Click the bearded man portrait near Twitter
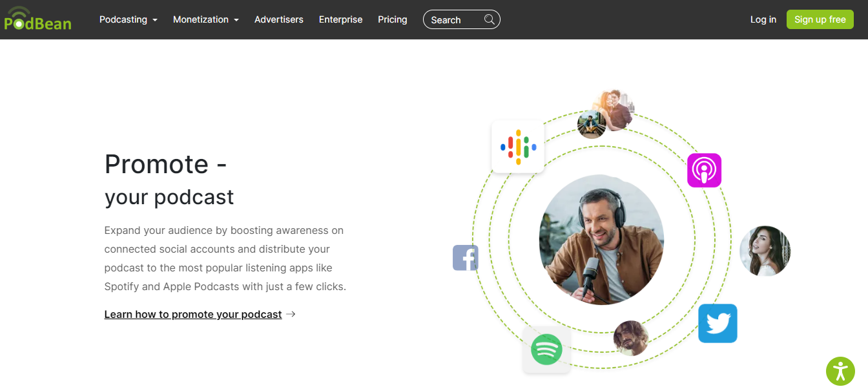This screenshot has width=868, height=389. coord(631,338)
